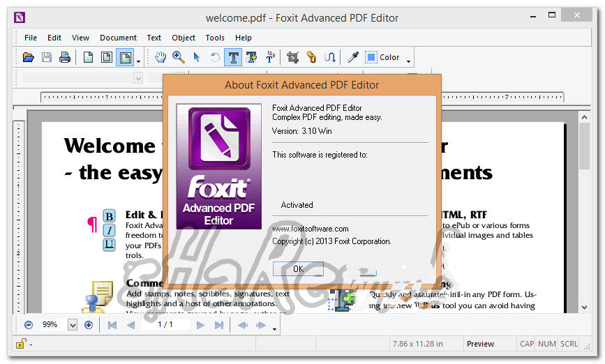605x364 pixels.
Task: Open the Help menu
Action: click(244, 38)
